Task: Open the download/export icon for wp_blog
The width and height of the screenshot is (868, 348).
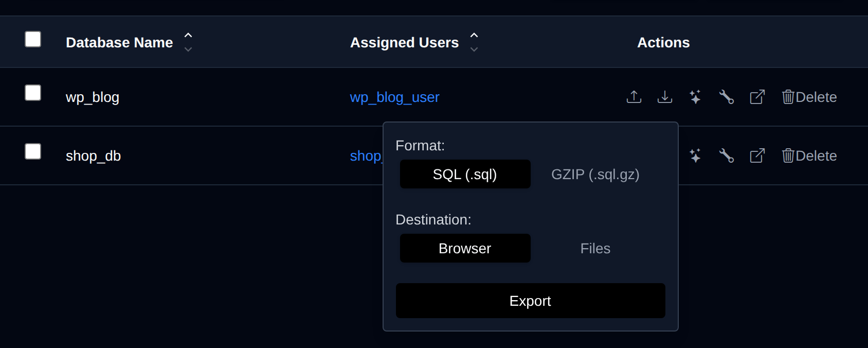Action: tap(665, 97)
